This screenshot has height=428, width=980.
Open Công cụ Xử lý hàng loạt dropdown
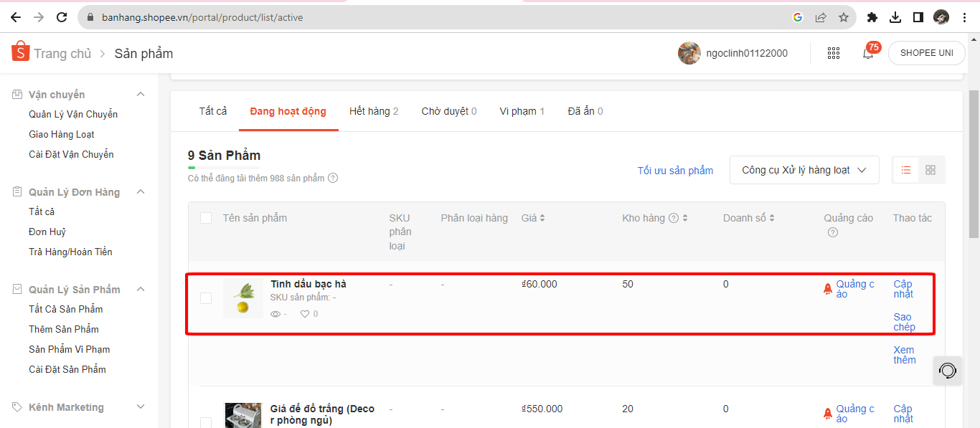(x=804, y=170)
